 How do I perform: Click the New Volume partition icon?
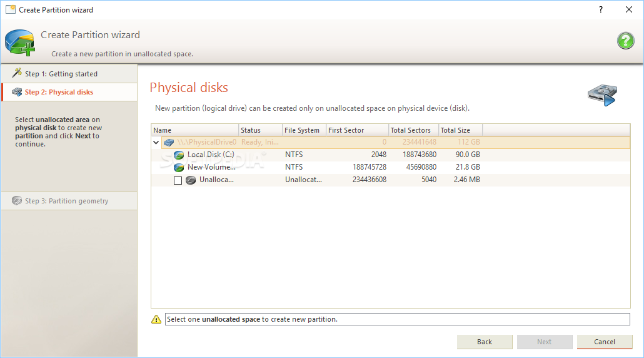pos(179,167)
